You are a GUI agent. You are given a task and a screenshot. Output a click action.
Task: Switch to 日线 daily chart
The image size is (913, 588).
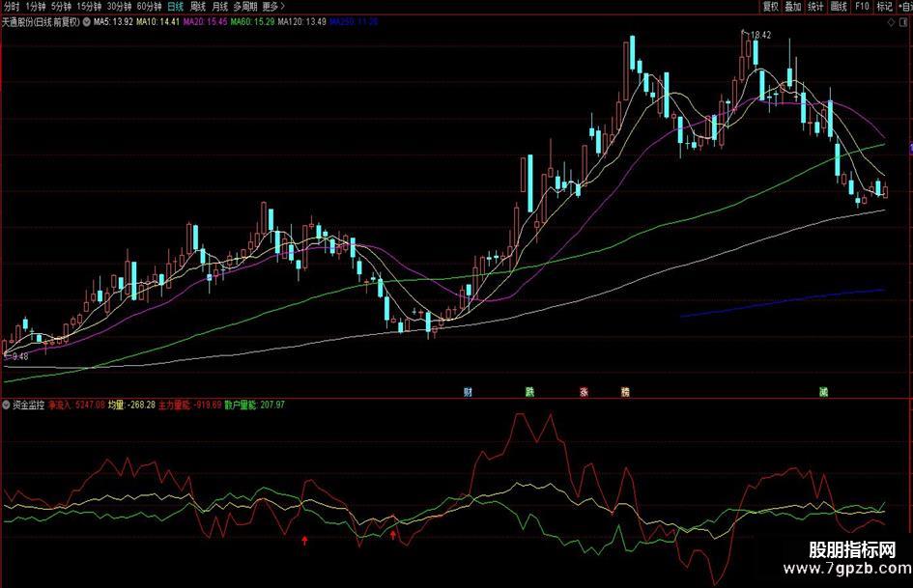[175, 7]
